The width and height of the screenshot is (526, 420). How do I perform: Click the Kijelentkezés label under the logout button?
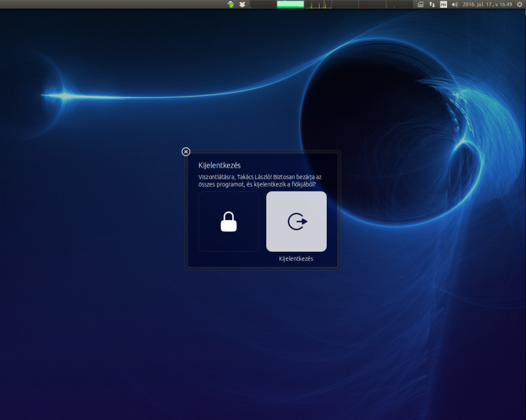click(296, 259)
